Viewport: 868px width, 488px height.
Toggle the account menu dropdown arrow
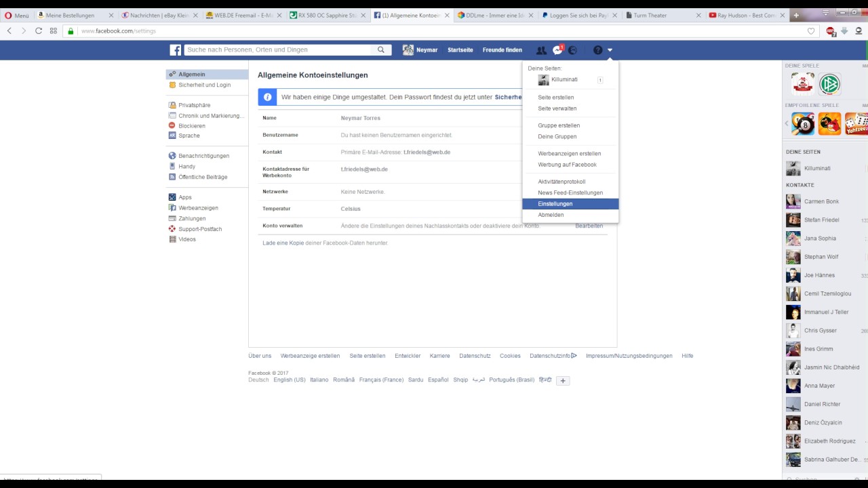click(x=610, y=50)
